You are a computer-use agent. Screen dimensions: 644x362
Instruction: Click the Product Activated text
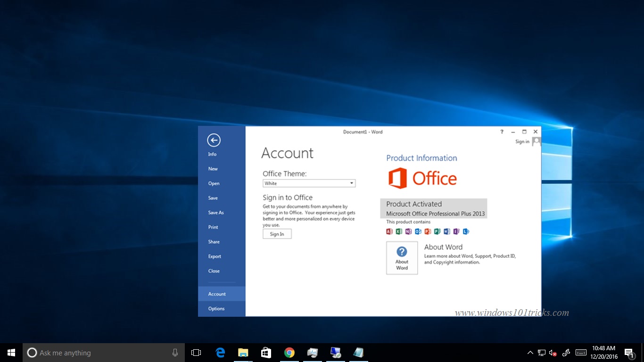414,204
